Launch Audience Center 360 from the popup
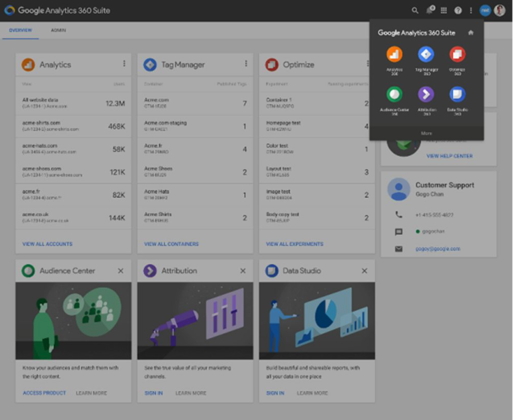Viewport: 513px width, 420px height. [395, 101]
